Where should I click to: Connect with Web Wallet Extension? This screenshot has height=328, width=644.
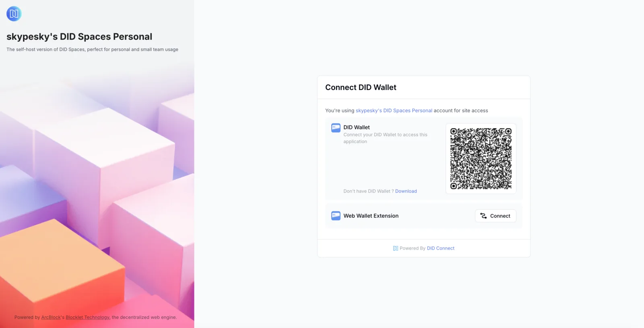point(495,216)
